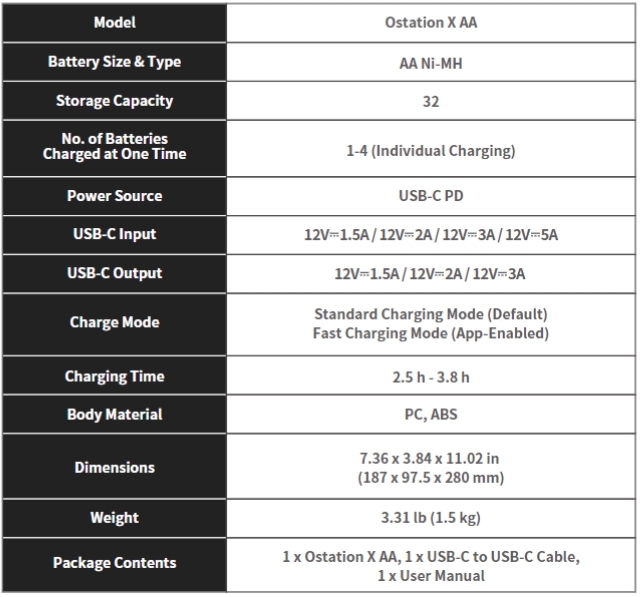Click the "Dimensions" row label
Viewport: 642px width, 597px height.
click(114, 468)
